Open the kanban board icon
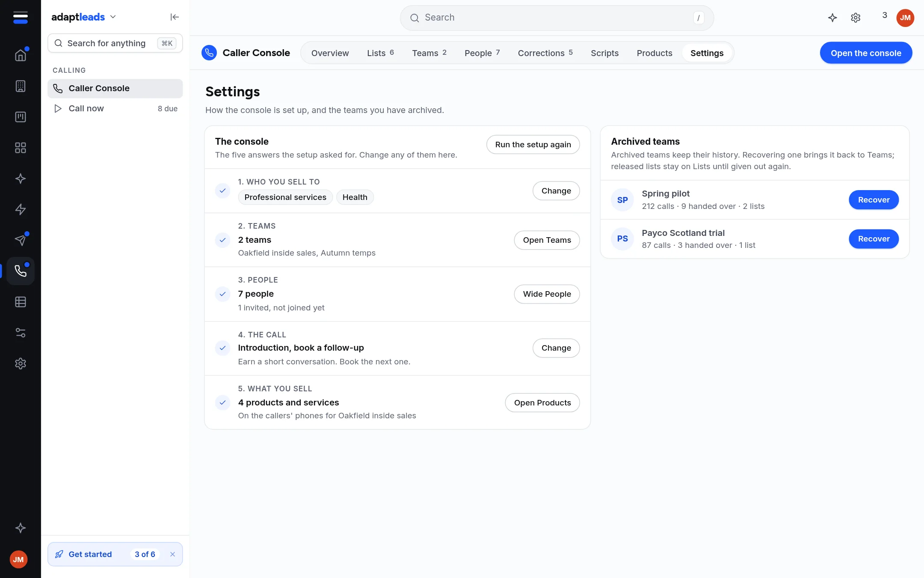 [x=20, y=117]
